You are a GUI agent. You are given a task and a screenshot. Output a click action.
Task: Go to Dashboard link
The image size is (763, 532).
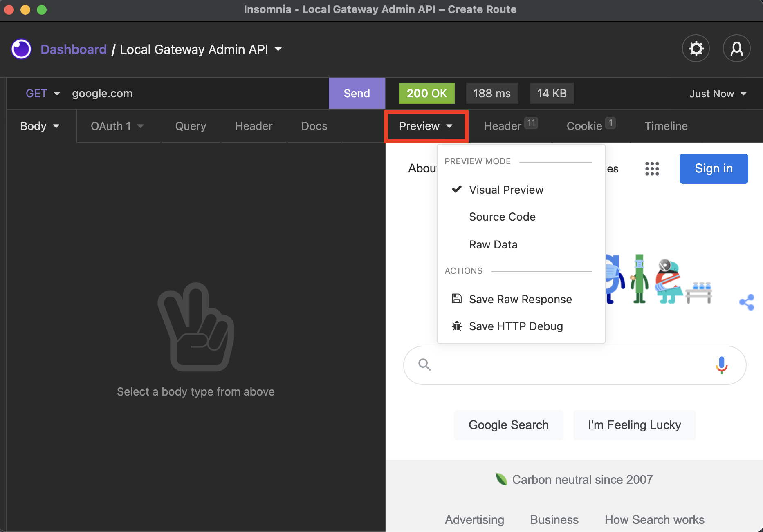point(74,49)
